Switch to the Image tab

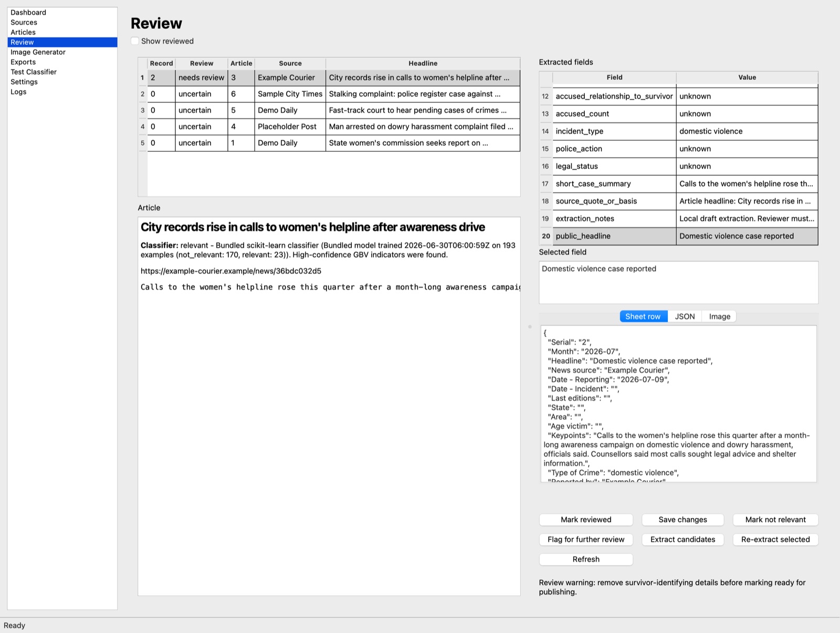719,316
